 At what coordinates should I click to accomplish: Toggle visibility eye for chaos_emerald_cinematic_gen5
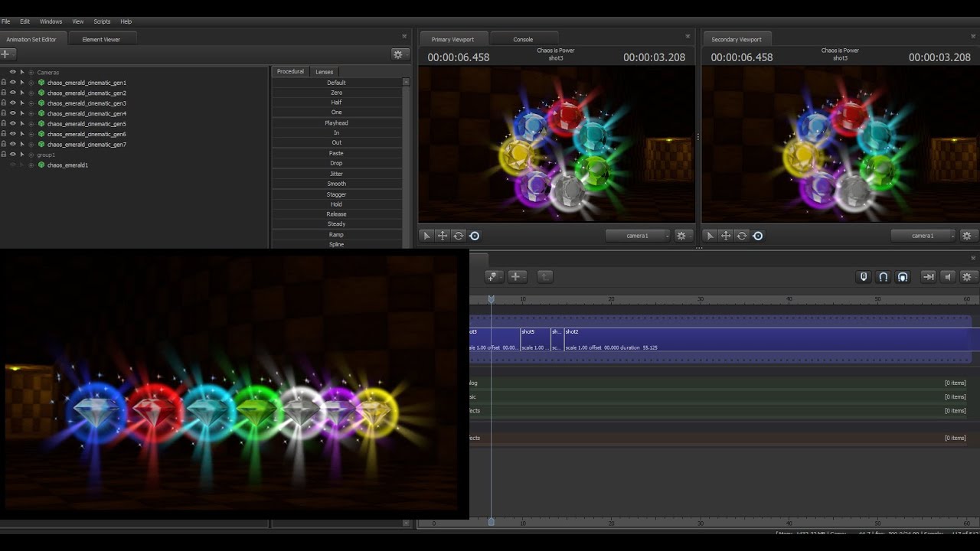tap(12, 124)
